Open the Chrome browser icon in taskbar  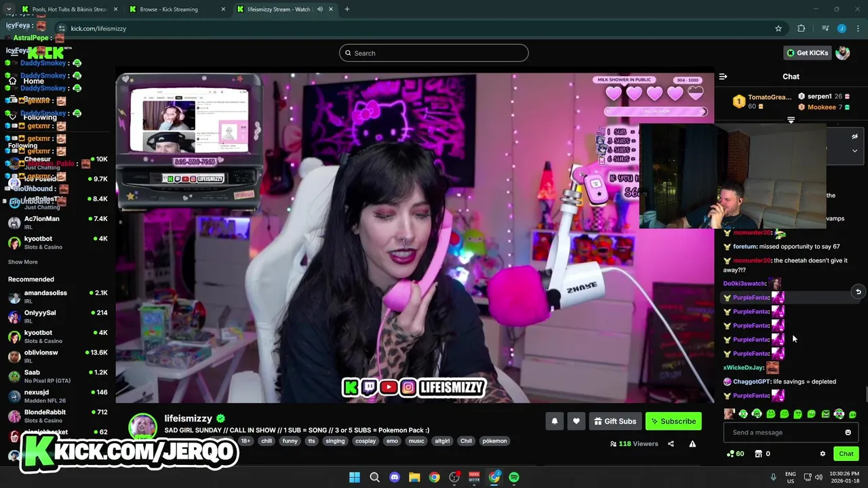coord(434,477)
